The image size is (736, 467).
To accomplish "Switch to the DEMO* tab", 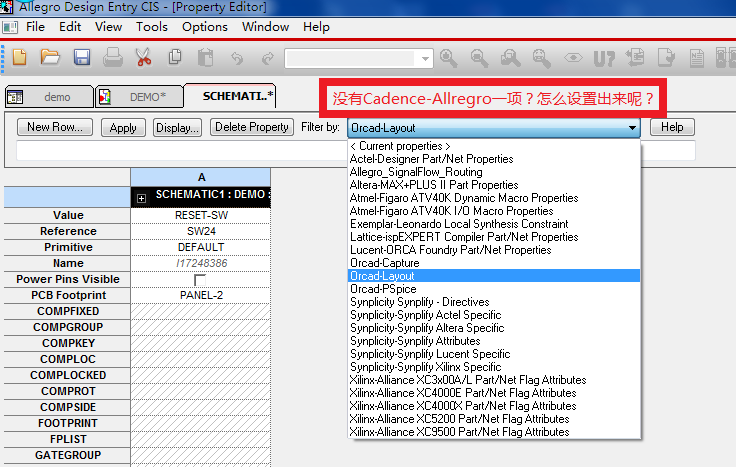I will (x=139, y=97).
